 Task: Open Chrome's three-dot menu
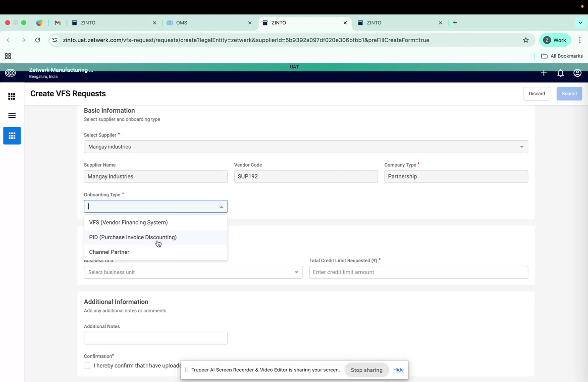(x=580, y=40)
